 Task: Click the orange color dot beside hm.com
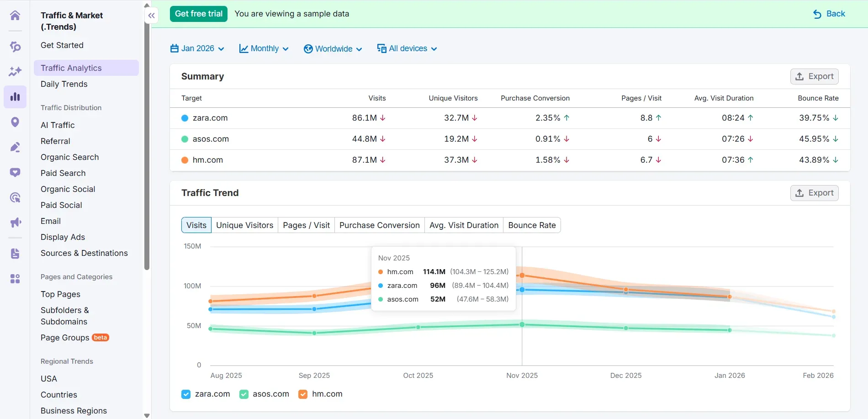click(185, 160)
